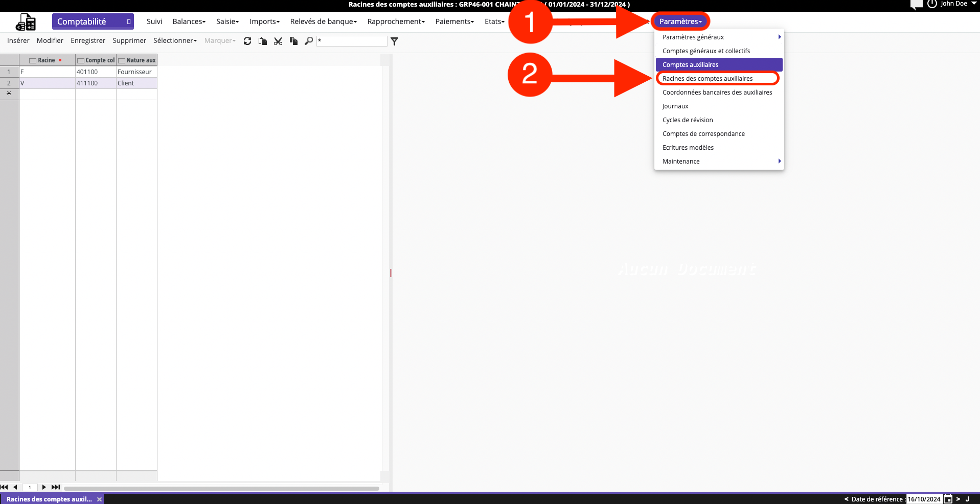The image size is (980, 504).
Task: Go to last page of records
Action: [56, 487]
